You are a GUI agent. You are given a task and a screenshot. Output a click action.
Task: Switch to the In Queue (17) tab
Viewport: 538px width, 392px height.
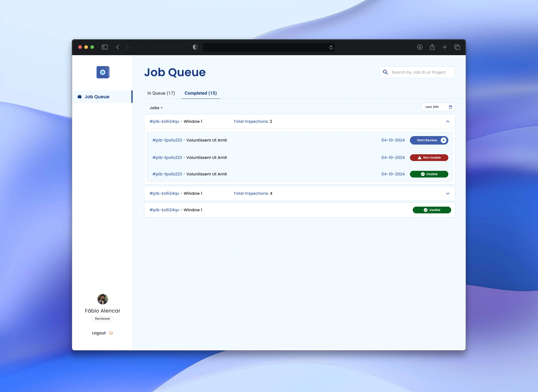pos(161,93)
